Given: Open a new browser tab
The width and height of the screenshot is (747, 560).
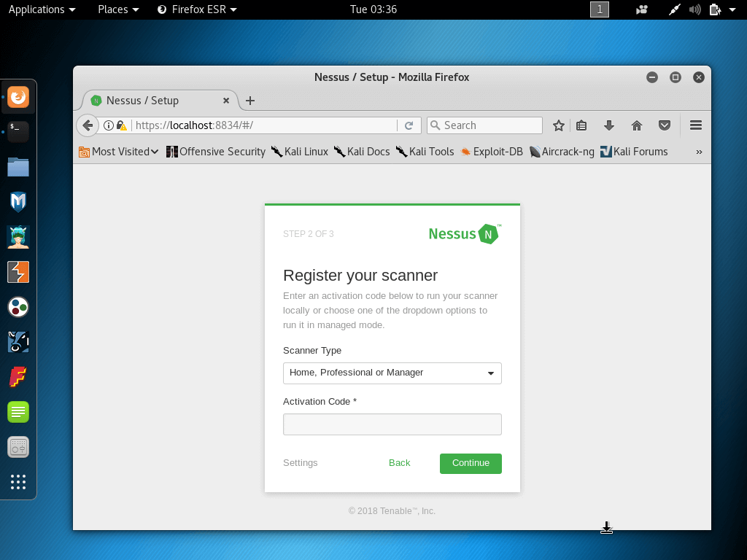Looking at the screenshot, I should pyautogui.click(x=250, y=101).
